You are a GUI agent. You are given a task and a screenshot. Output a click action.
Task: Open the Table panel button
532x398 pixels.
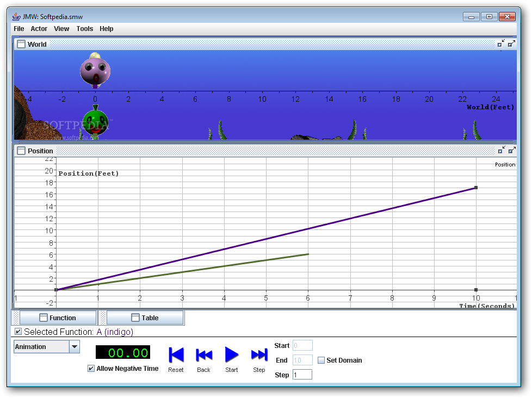pyautogui.click(x=145, y=318)
